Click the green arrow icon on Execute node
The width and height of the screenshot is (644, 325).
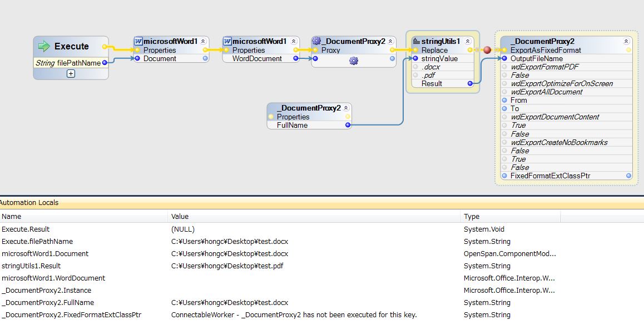pyautogui.click(x=43, y=46)
